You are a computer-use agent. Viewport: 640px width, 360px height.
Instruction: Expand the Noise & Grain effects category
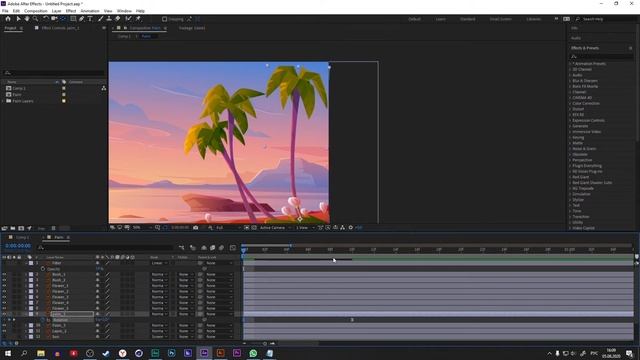tap(570, 149)
